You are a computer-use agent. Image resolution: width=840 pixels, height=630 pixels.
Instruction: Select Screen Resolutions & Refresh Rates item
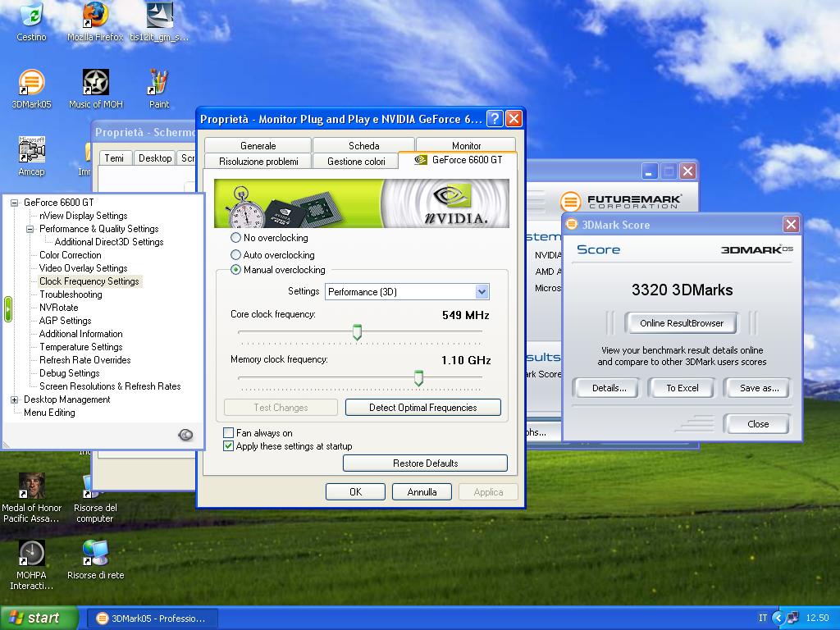[x=110, y=386]
